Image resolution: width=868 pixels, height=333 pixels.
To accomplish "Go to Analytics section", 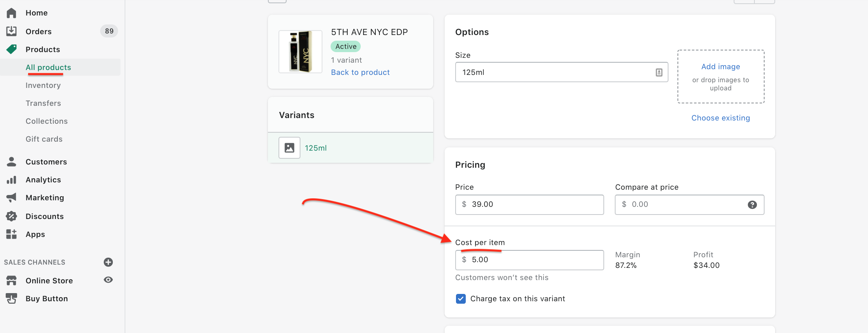I will point(43,180).
